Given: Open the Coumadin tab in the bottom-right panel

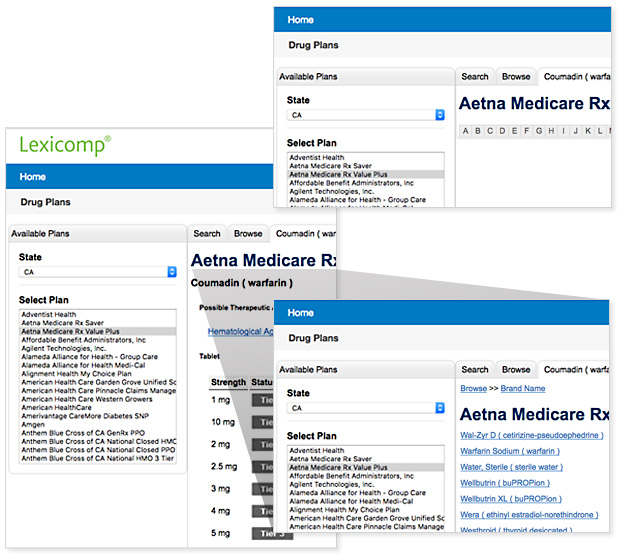Looking at the screenshot, I should 577,369.
